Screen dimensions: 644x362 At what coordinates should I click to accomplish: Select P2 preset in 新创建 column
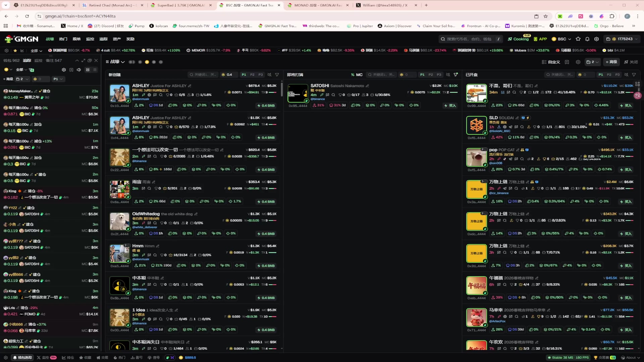coord(252,75)
